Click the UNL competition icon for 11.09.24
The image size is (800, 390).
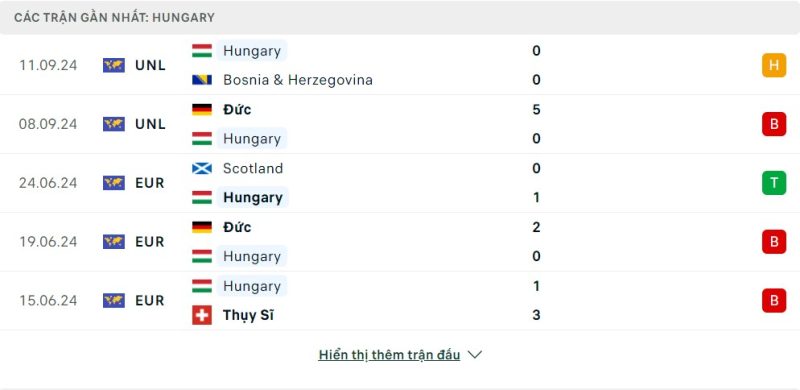tap(114, 65)
